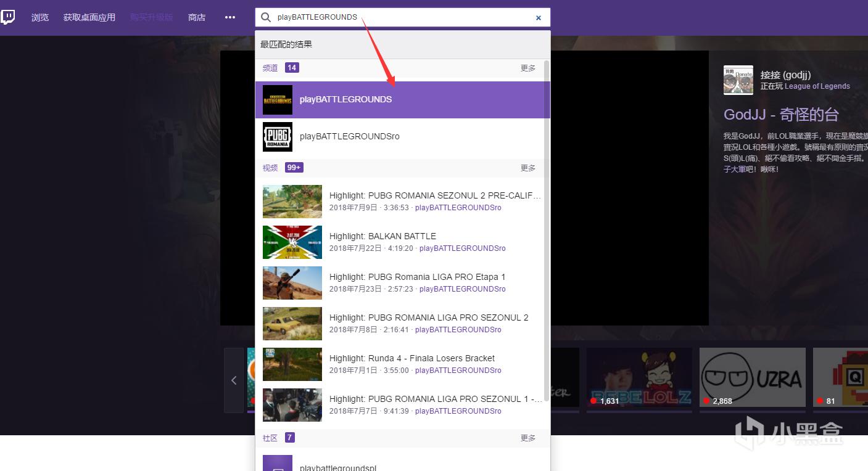Select the playBATTLEGROUNDS channel result
The image size is (868, 471).
pos(345,99)
